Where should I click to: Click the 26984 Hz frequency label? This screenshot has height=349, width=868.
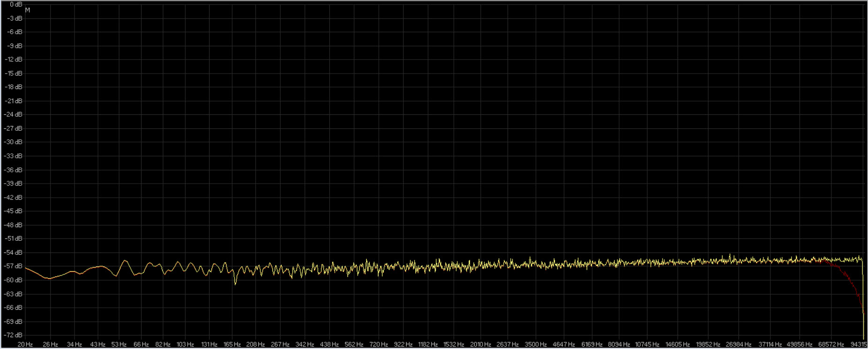click(739, 345)
